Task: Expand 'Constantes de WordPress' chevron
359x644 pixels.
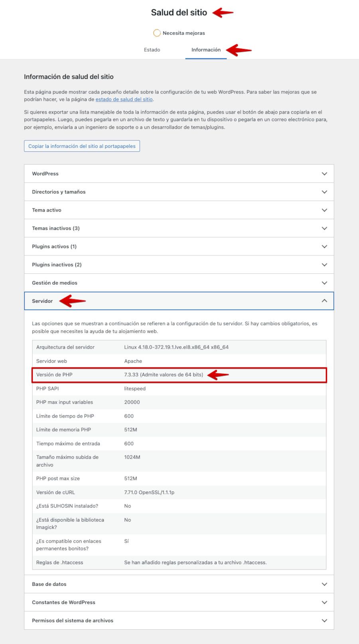Action: (x=324, y=603)
